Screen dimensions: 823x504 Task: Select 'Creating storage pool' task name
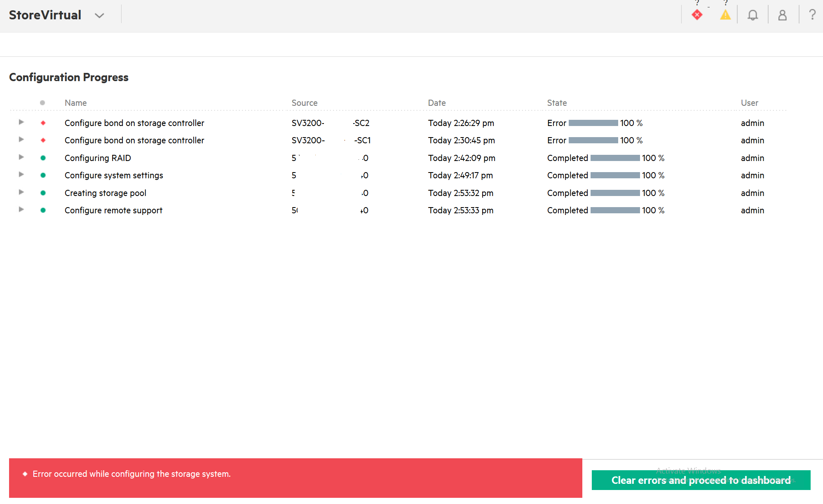[106, 193]
